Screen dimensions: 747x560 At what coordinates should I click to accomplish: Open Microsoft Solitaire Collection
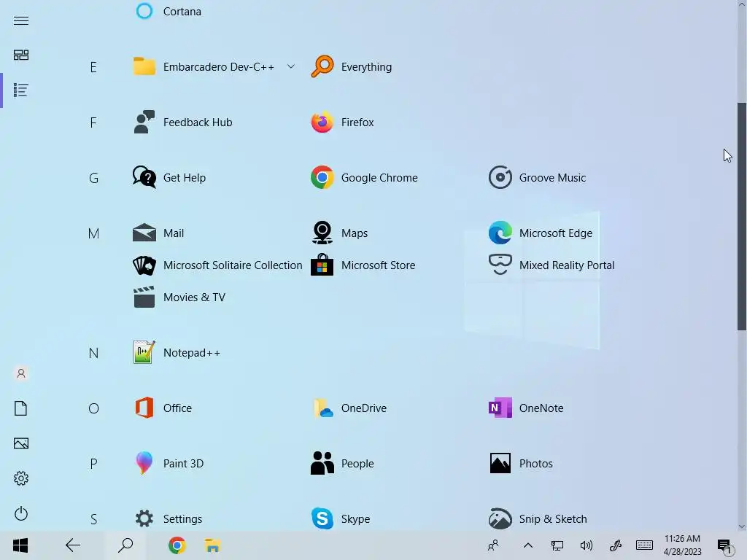click(x=217, y=265)
